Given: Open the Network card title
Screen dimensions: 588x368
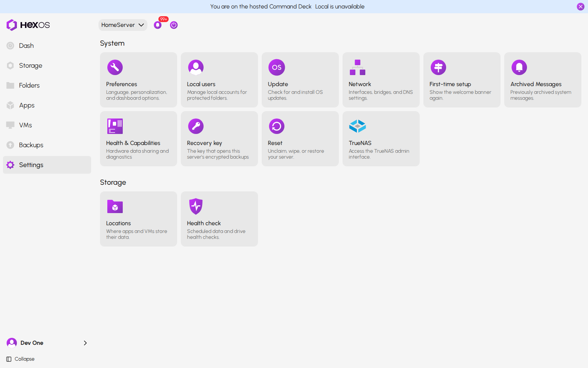Looking at the screenshot, I should (360, 84).
